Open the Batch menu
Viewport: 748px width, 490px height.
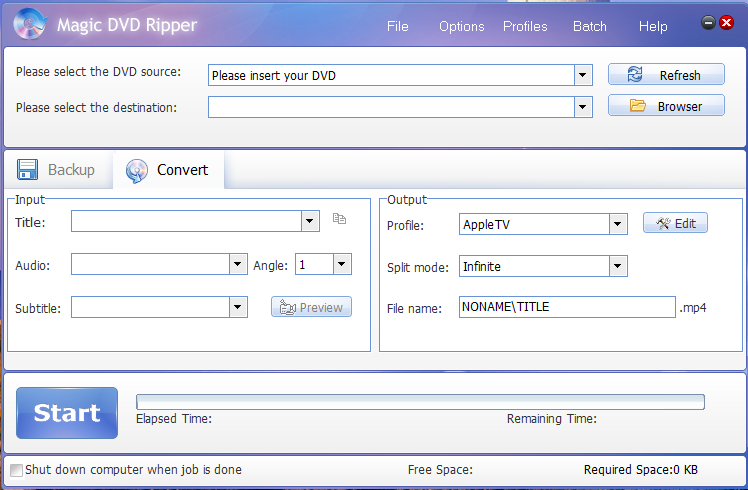[x=590, y=26]
